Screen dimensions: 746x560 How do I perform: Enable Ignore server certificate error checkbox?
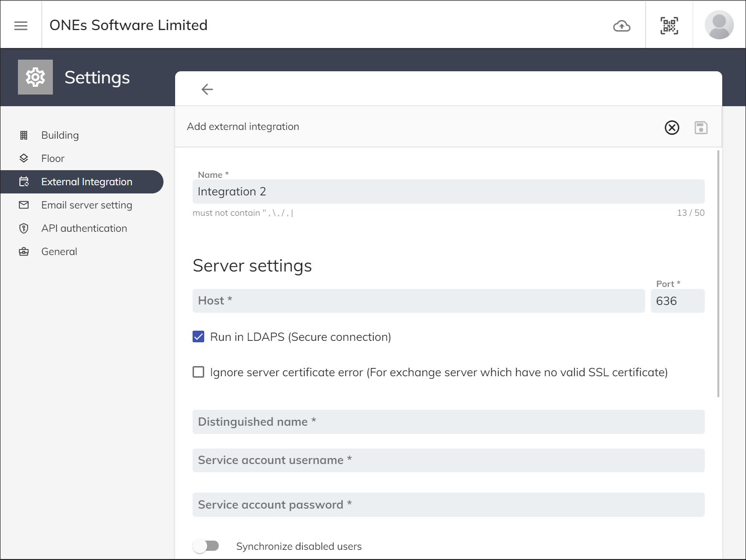click(x=198, y=372)
